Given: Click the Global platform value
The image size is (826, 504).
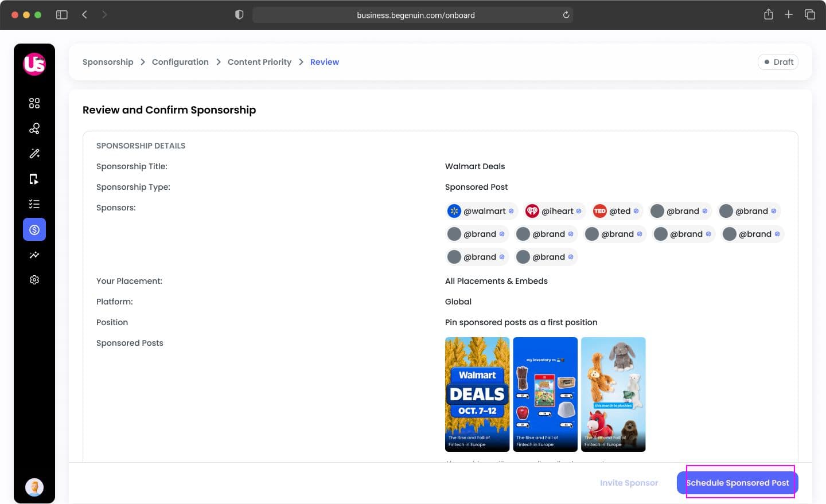Looking at the screenshot, I should coord(458,302).
